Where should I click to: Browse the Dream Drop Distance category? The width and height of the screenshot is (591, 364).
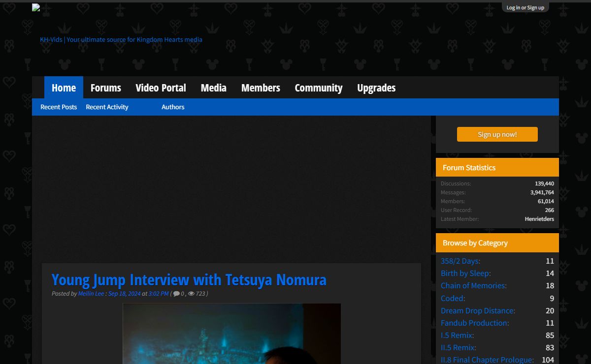click(x=478, y=310)
